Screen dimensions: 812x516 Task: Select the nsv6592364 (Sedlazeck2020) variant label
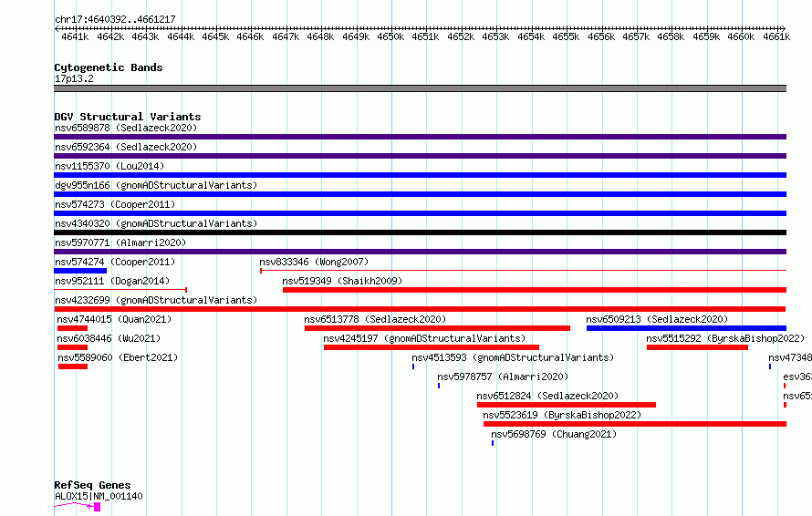(126, 147)
